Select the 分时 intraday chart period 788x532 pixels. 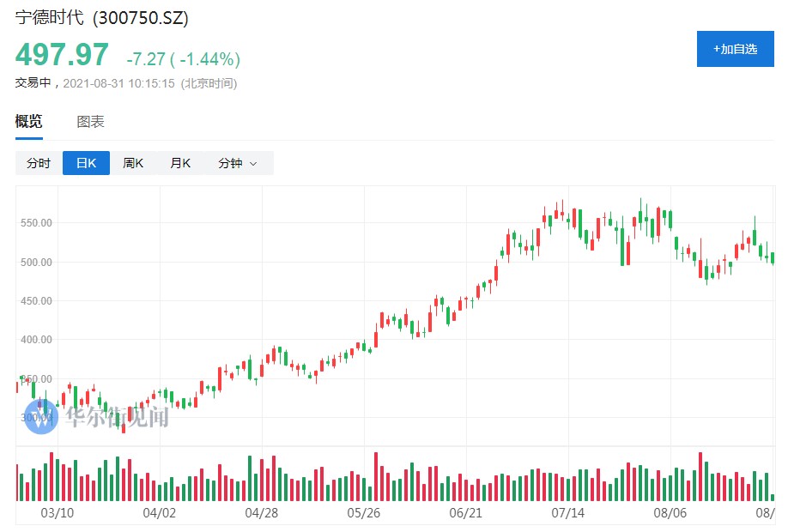39,163
